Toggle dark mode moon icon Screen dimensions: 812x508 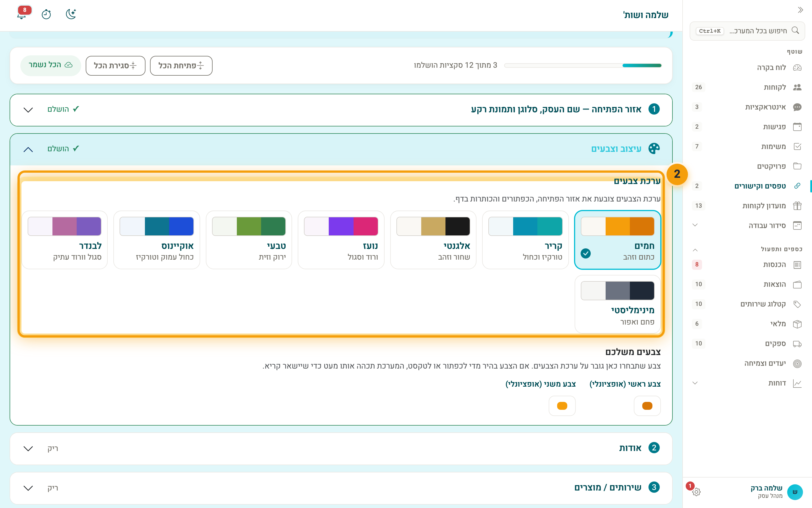71,14
